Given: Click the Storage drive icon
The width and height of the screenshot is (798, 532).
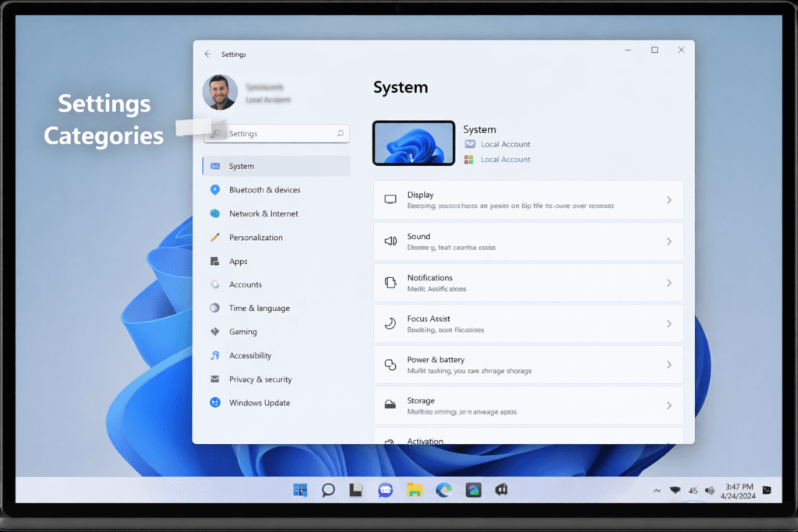Looking at the screenshot, I should (390, 405).
